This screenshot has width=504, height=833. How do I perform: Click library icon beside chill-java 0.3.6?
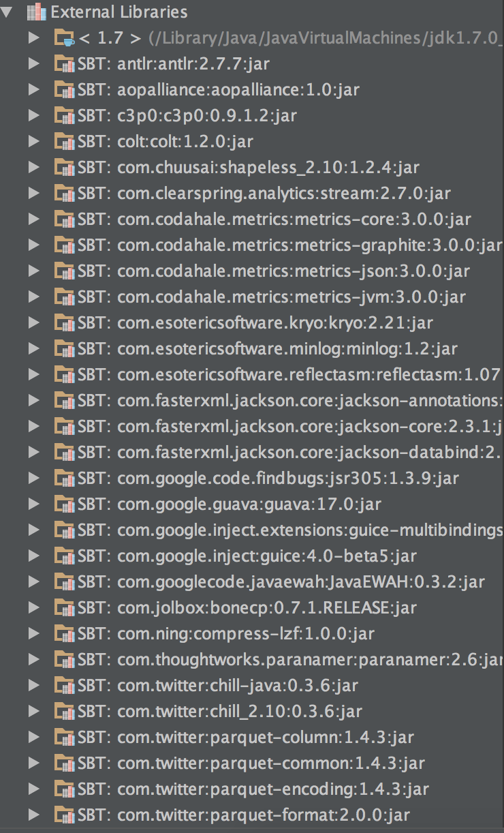(64, 686)
